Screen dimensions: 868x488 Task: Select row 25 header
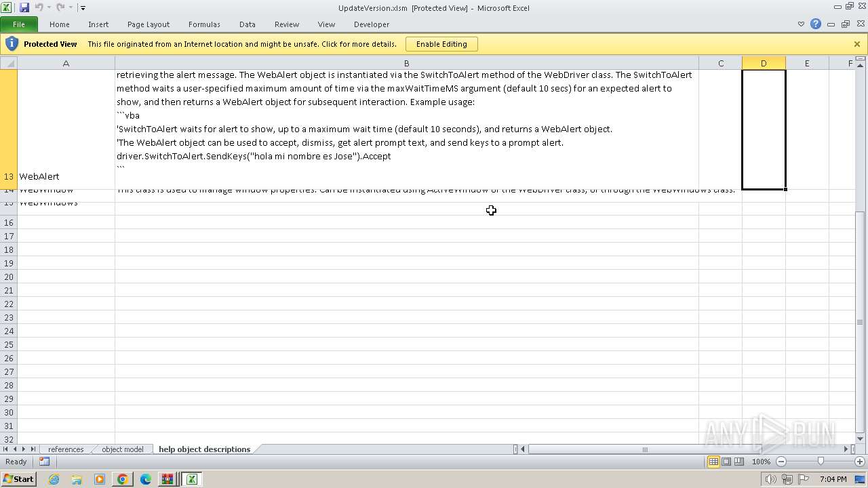[x=8, y=344]
